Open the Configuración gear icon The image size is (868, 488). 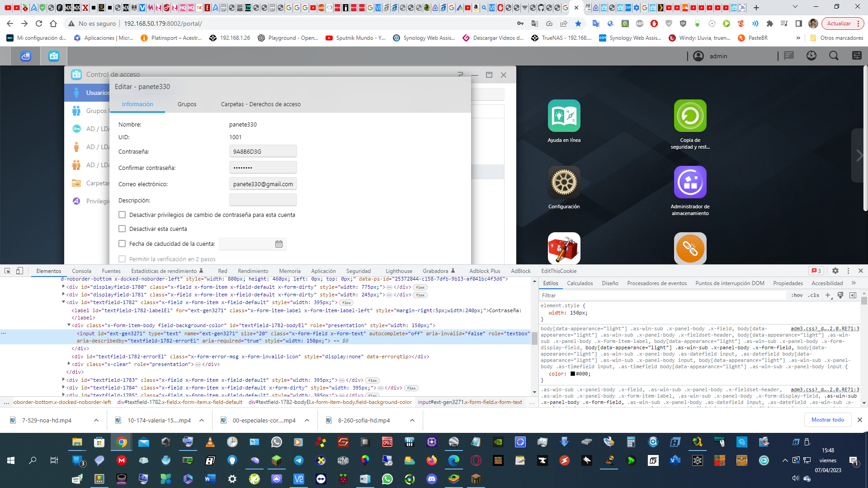coord(564,183)
